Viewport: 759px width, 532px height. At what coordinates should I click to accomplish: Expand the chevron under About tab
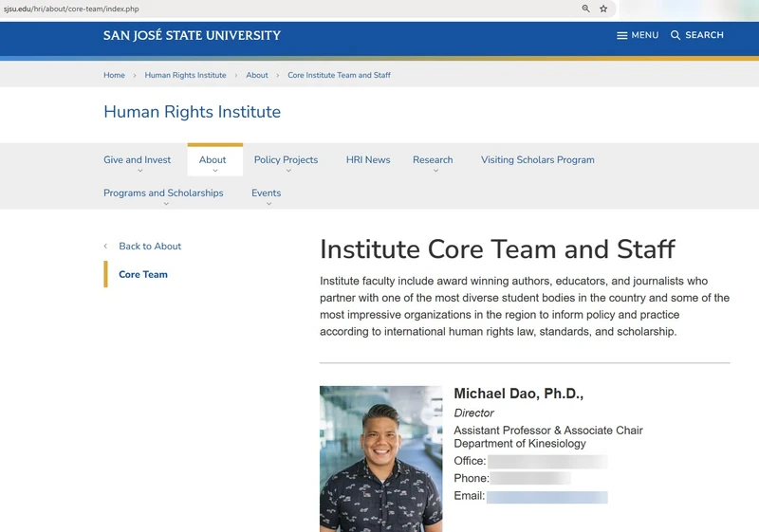[215, 171]
